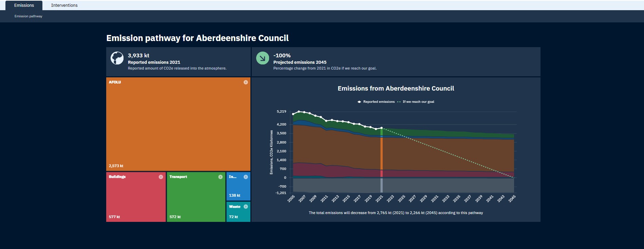Select the teal Waste treemap tile

point(239,212)
